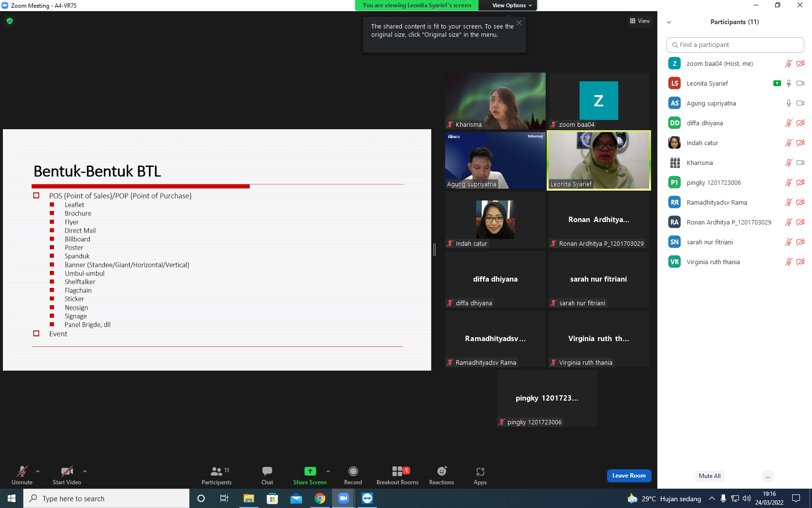The width and height of the screenshot is (812, 508).
Task: Open the Chat panel icon
Action: (x=267, y=471)
